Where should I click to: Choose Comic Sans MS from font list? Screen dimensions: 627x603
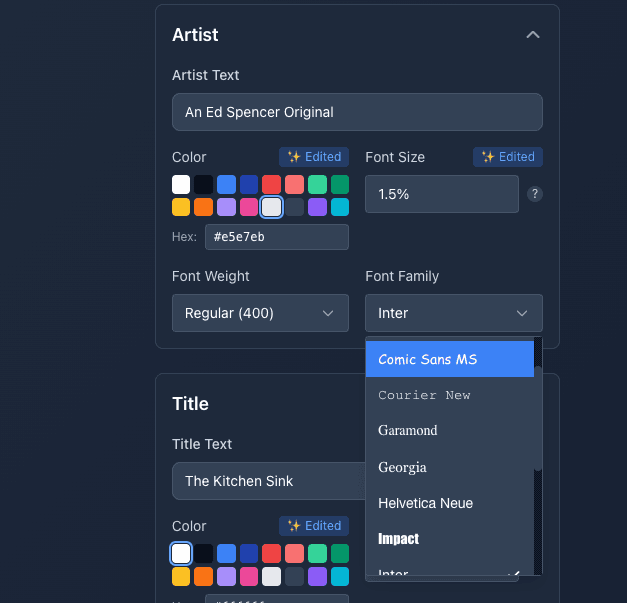[450, 359]
